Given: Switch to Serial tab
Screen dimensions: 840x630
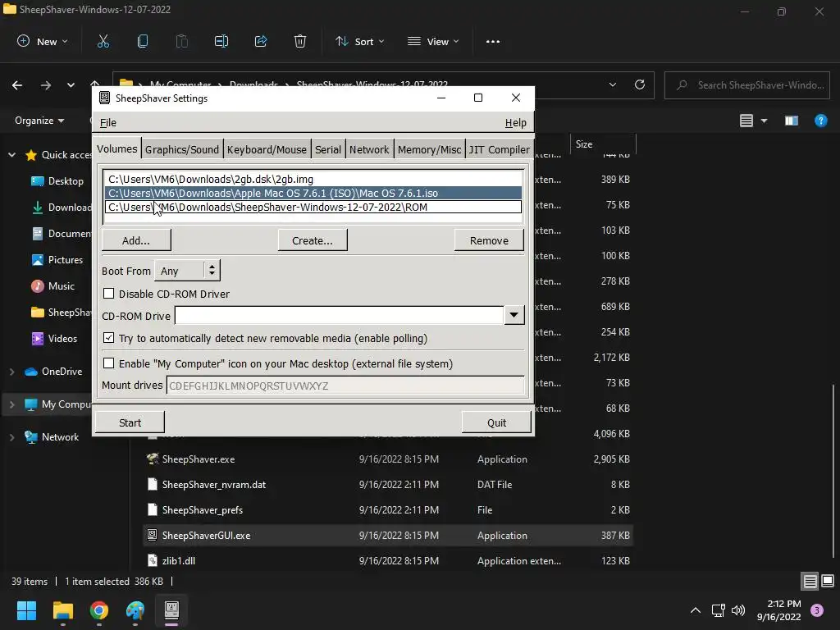Looking at the screenshot, I should click(x=328, y=149).
